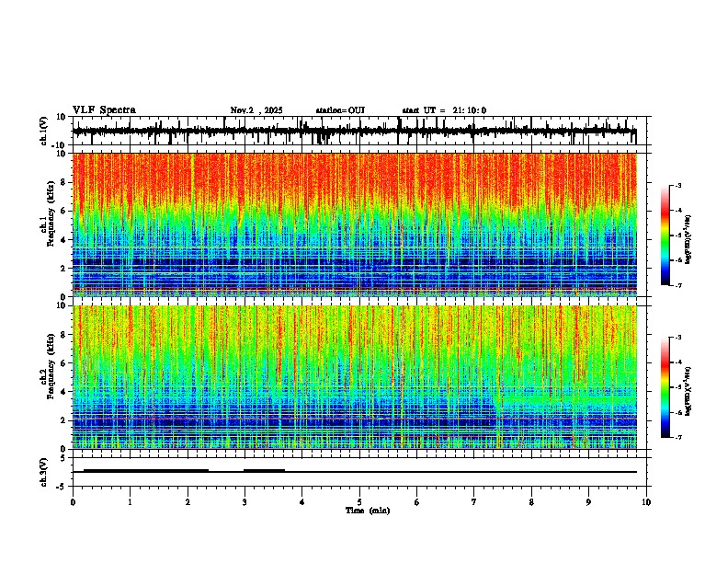This screenshot has height=563, width=728.
Task: Click the time axis tick label '0'
Action: 73,502
